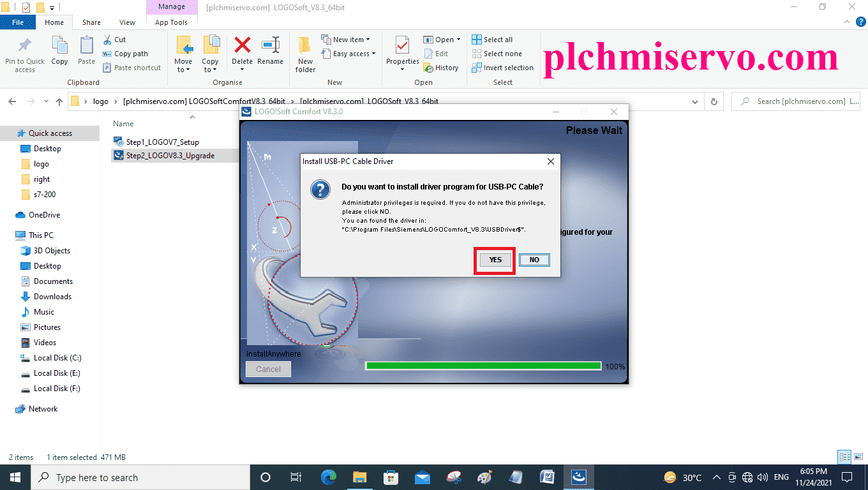Screen dimensions: 868x490
Task: Click History in the Open group
Action: click(441, 68)
